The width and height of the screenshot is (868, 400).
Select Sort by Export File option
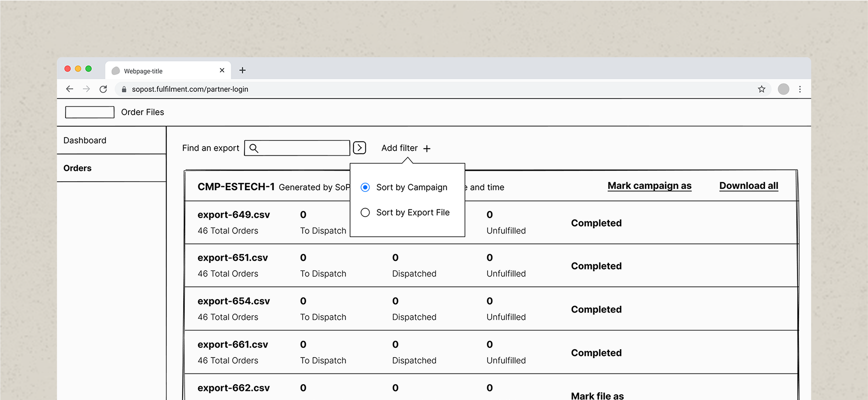click(x=365, y=212)
